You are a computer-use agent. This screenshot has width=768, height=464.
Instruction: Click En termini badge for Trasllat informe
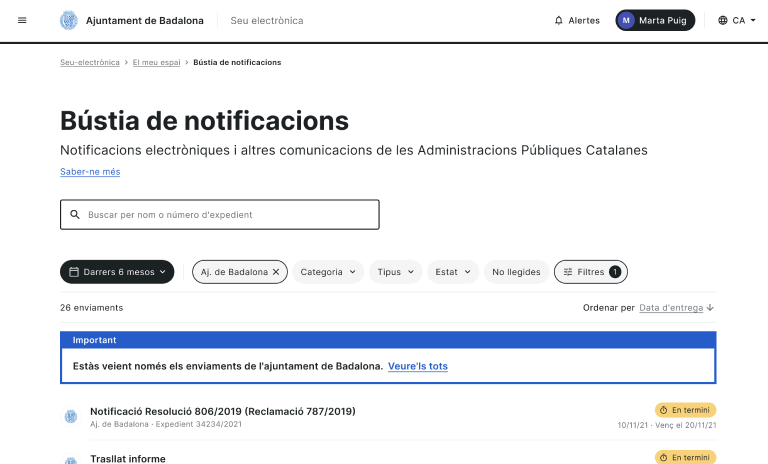pyautogui.click(x=685, y=457)
